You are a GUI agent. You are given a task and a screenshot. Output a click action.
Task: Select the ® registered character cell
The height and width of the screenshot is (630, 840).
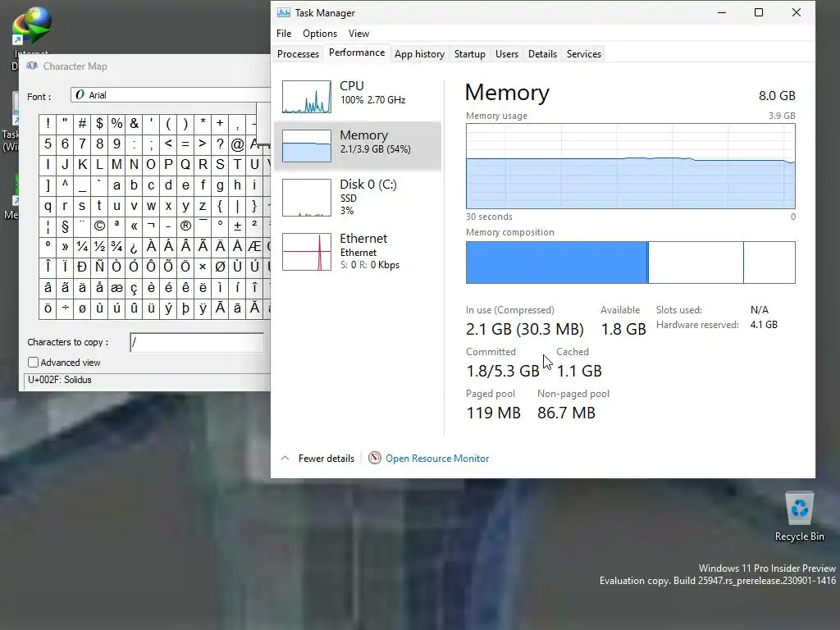coord(185,226)
